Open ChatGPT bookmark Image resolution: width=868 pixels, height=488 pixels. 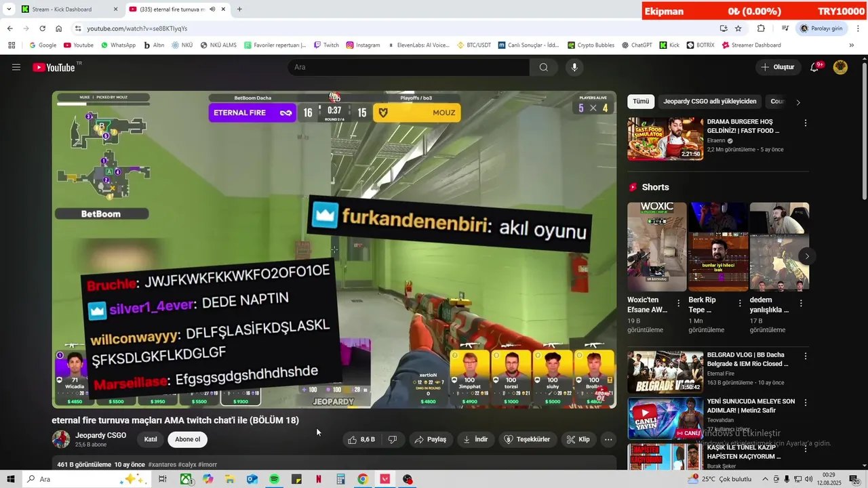(637, 45)
